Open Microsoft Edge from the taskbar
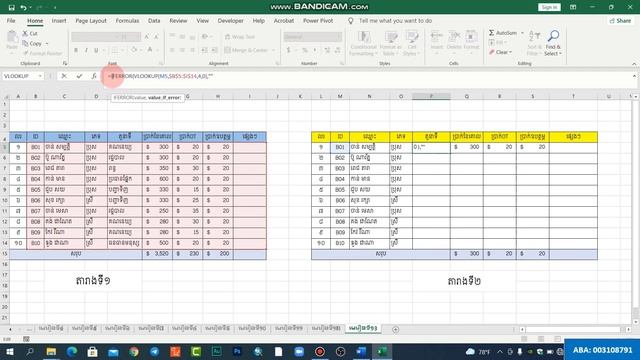The width and height of the screenshot is (640, 360). 72,351
